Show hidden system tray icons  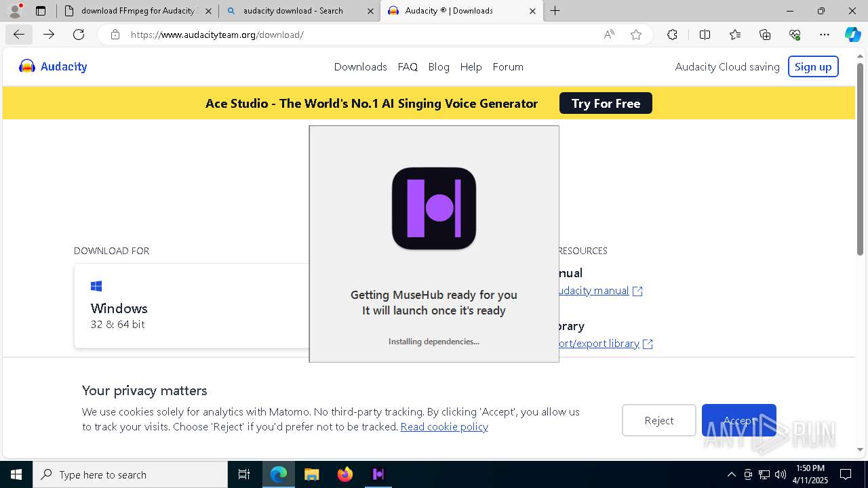pyautogui.click(x=731, y=474)
